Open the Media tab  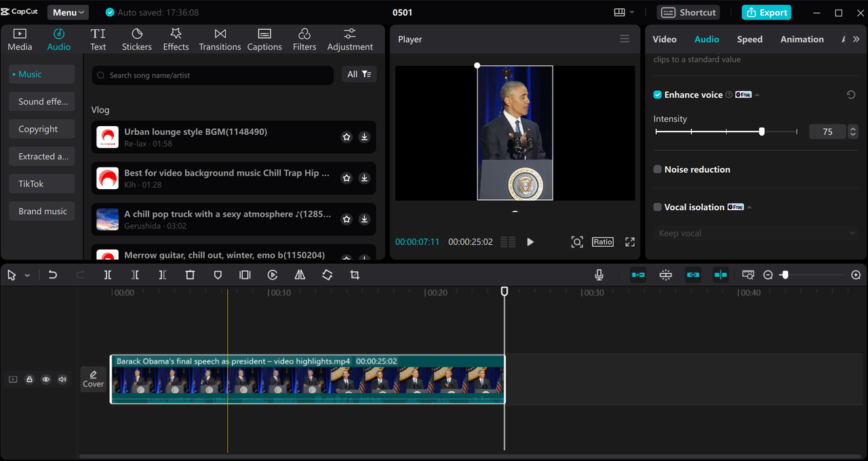[20, 40]
